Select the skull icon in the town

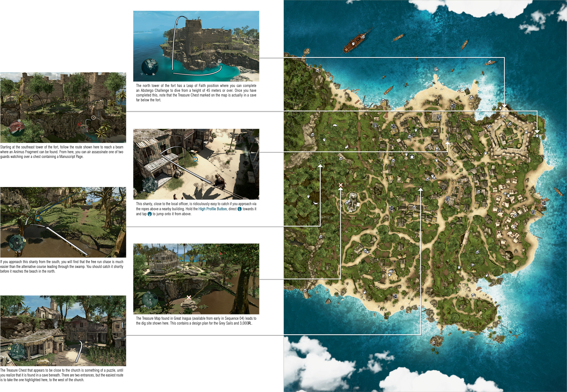(437, 149)
